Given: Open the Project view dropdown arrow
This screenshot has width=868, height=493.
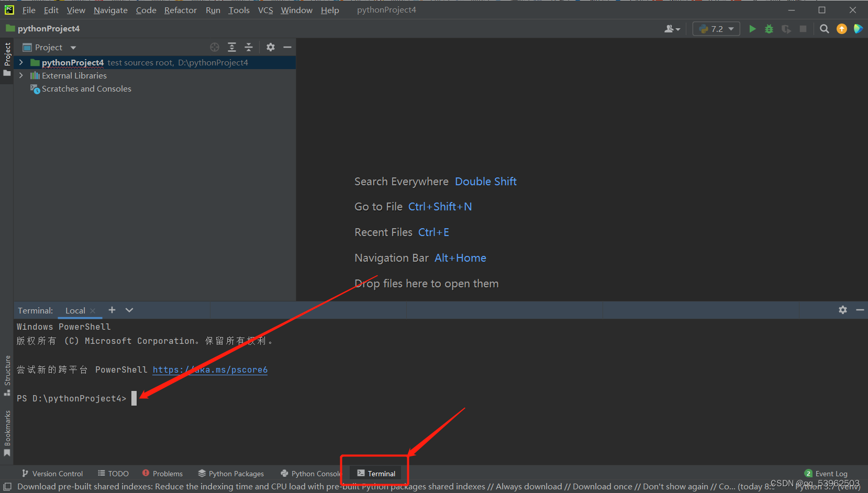Looking at the screenshot, I should pyautogui.click(x=73, y=48).
